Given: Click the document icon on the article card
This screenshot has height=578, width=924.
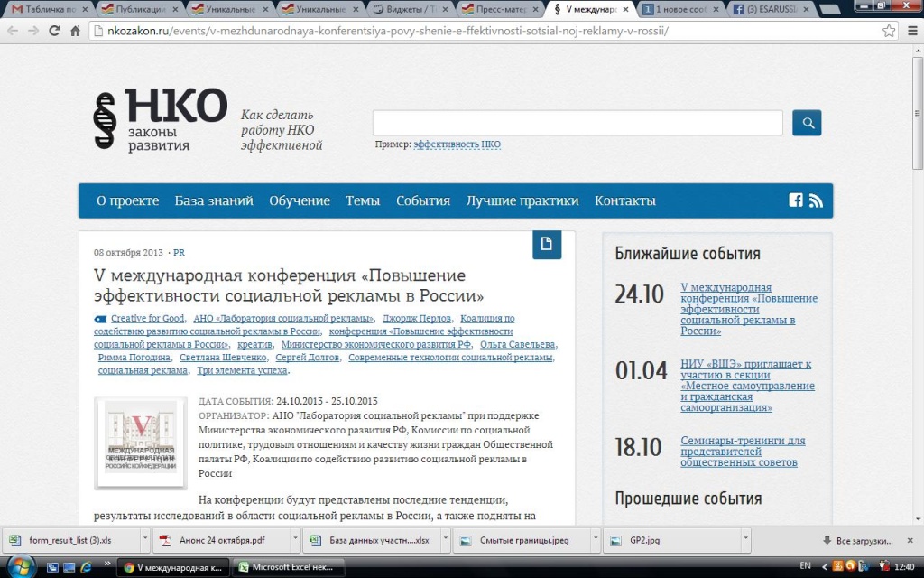Looking at the screenshot, I should click(x=547, y=244).
